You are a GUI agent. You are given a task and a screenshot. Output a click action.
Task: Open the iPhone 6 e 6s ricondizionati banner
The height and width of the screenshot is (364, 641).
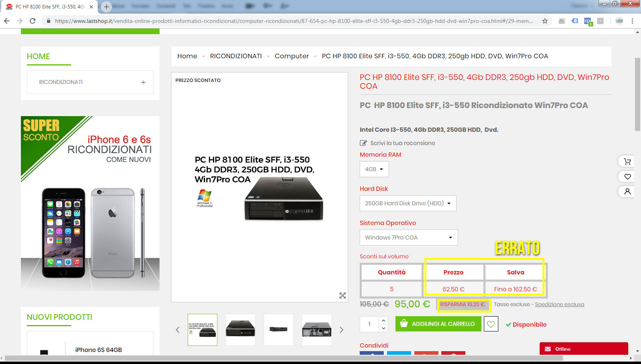pos(90,203)
